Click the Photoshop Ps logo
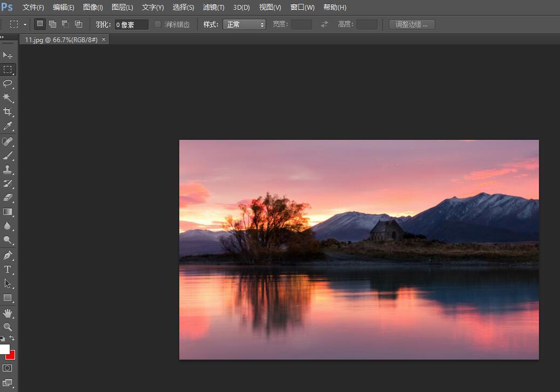 (7, 7)
